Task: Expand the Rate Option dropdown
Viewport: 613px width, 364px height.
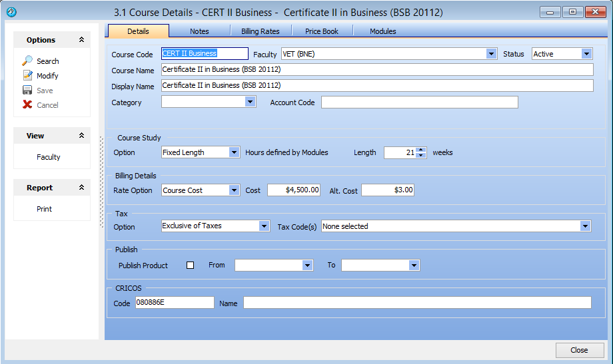Action: (234, 190)
